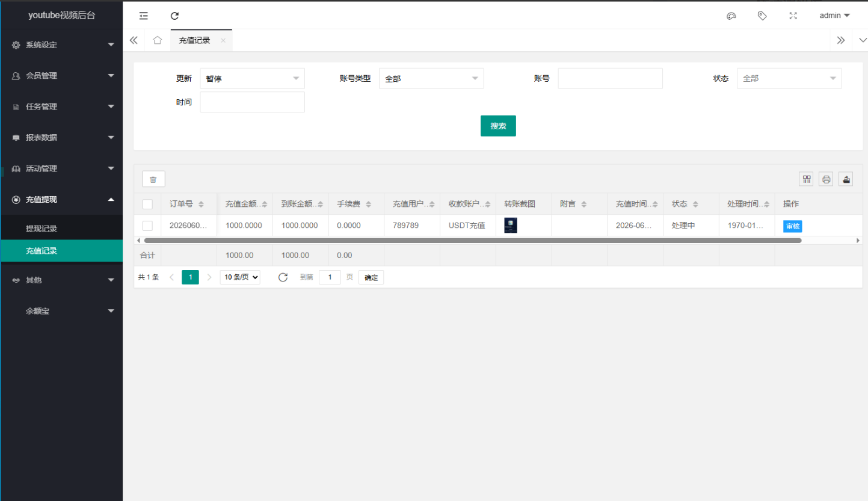The height and width of the screenshot is (501, 868).
Task: Expand the 报表数据 sidebar menu
Action: click(x=61, y=137)
